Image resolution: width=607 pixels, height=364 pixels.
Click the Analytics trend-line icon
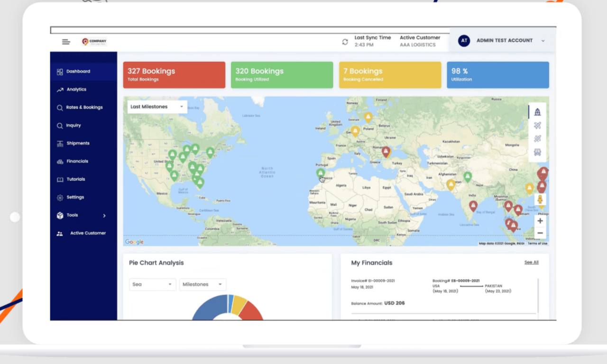pos(60,90)
